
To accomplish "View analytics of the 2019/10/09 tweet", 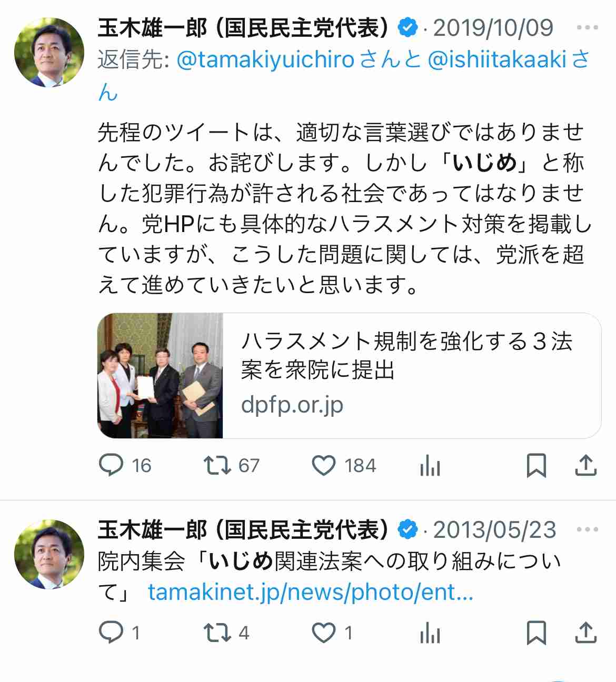I will tap(430, 465).
